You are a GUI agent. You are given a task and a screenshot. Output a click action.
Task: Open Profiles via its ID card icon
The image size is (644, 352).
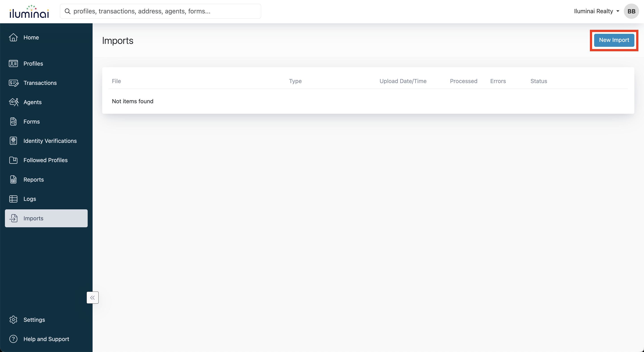click(x=13, y=64)
